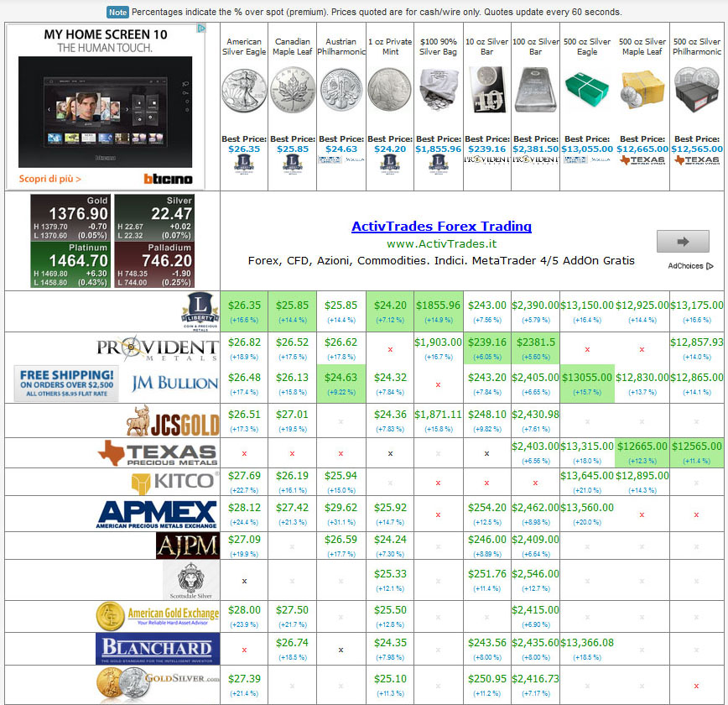Click the American Silver Eagle coin image

(244, 91)
